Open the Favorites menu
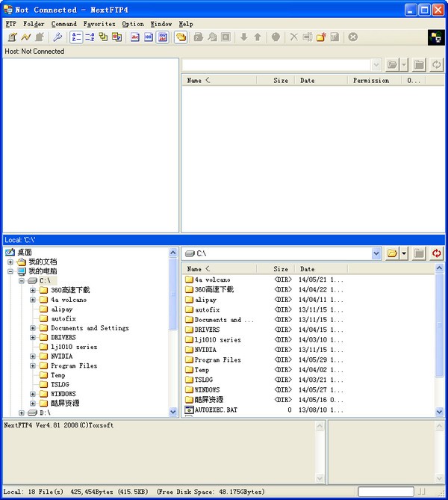The image size is (448, 500). 99,24
